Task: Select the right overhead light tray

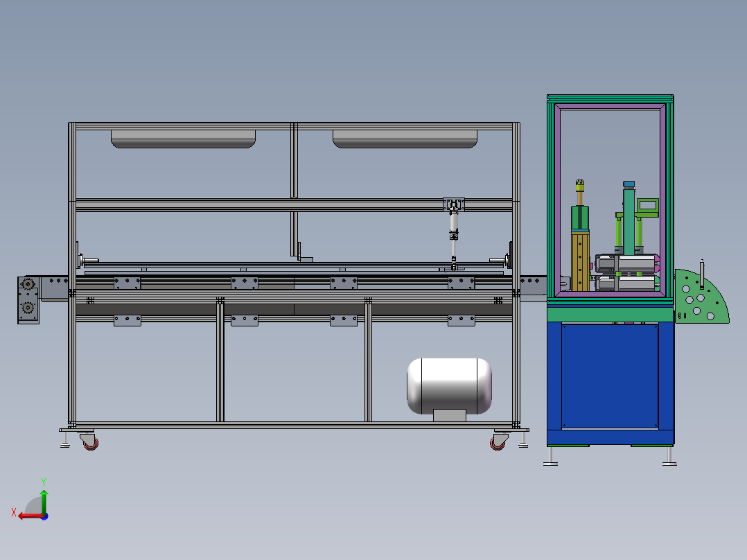Action: (405, 139)
